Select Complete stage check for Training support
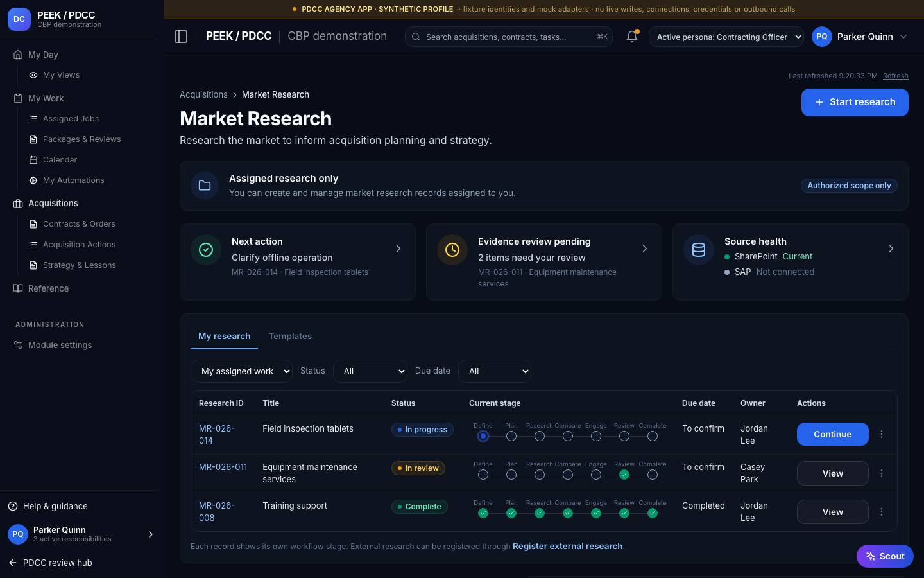 [653, 513]
